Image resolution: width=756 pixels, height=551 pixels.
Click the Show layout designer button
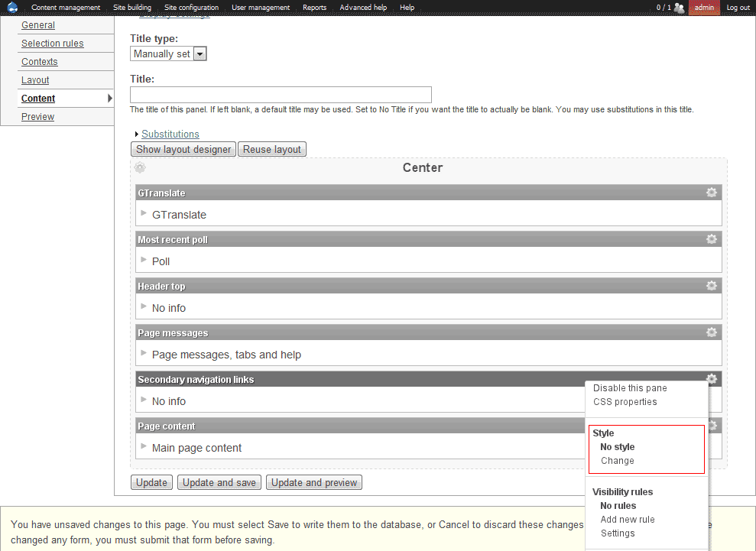click(183, 149)
